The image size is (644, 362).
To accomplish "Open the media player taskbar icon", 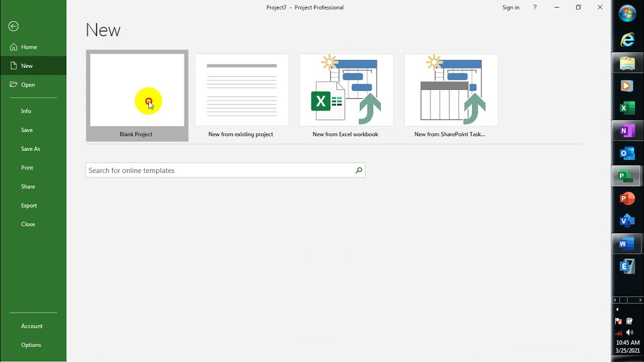I will click(x=627, y=86).
